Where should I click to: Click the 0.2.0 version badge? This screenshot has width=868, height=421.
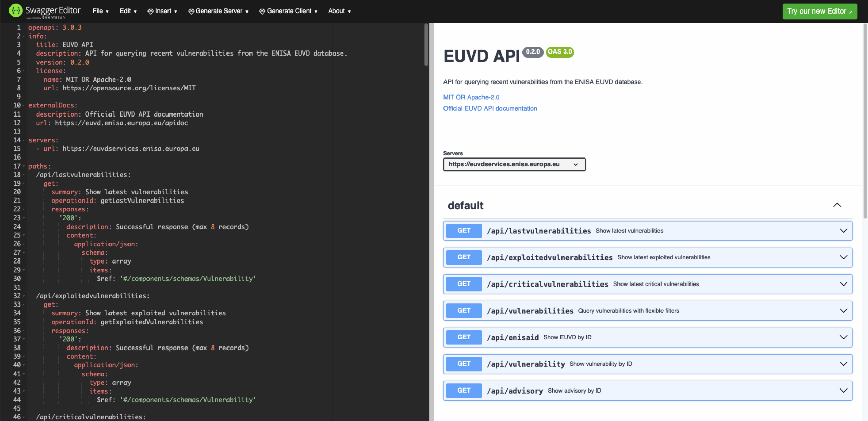(533, 52)
